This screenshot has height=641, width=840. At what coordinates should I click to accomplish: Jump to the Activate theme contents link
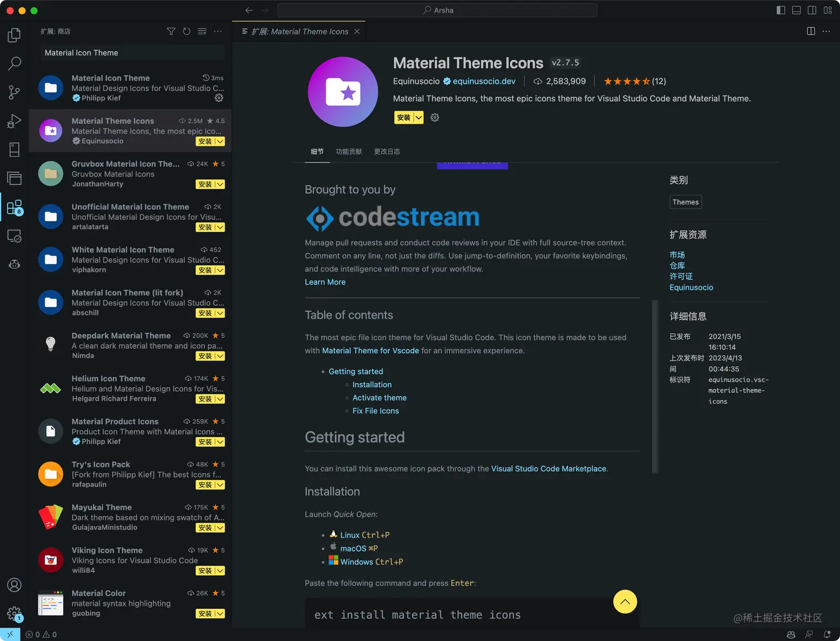click(379, 398)
